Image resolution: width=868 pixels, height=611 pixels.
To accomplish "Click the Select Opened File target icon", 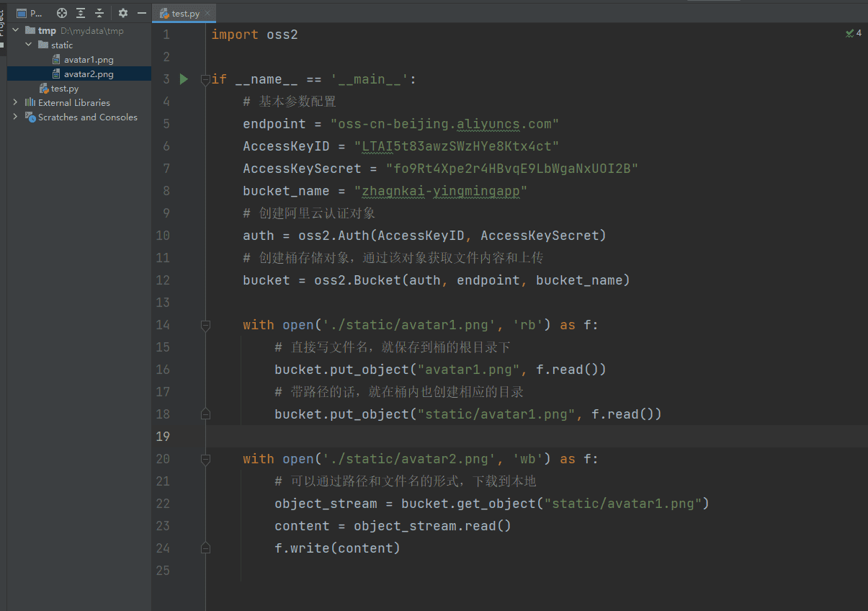I will 62,13.
